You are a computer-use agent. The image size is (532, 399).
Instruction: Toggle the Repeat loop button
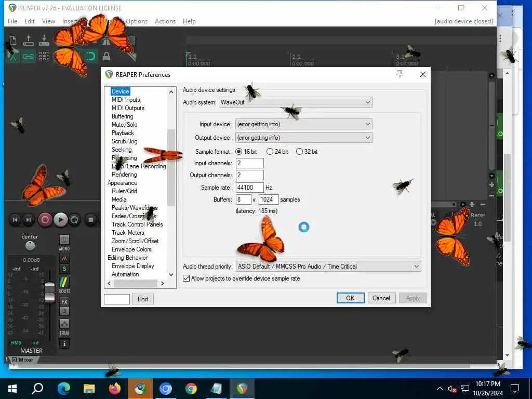tap(74, 220)
